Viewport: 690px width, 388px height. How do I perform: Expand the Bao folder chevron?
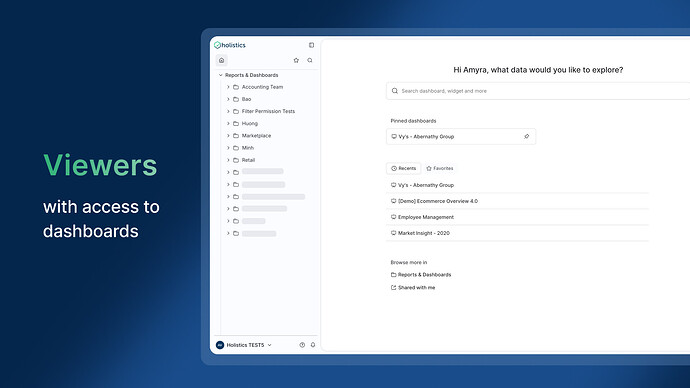(228, 99)
